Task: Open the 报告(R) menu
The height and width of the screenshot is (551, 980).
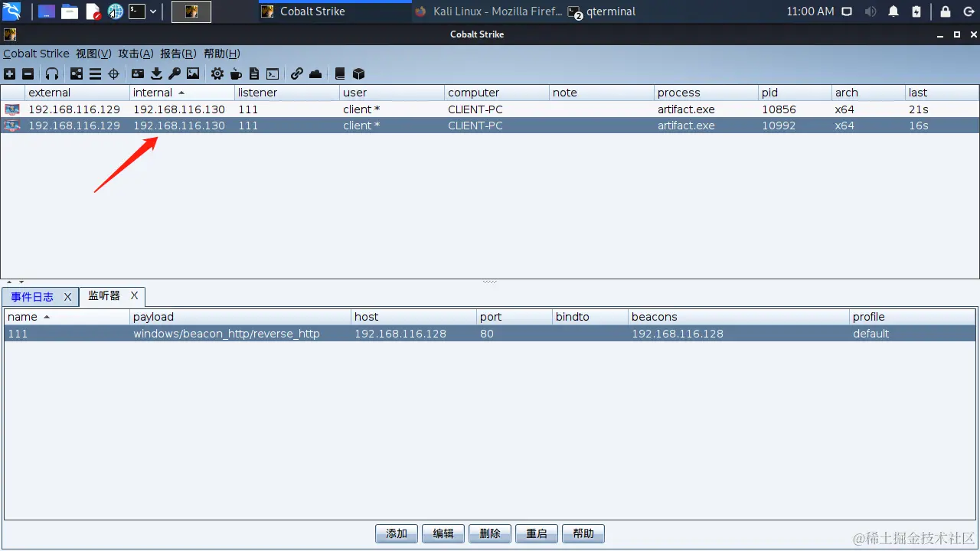Action: tap(178, 54)
